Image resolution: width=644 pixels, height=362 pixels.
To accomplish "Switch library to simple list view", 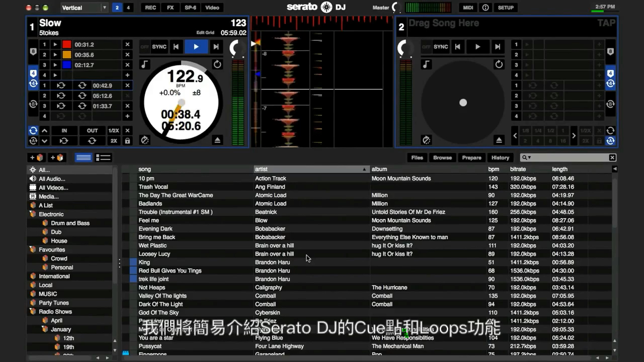I will (x=84, y=157).
